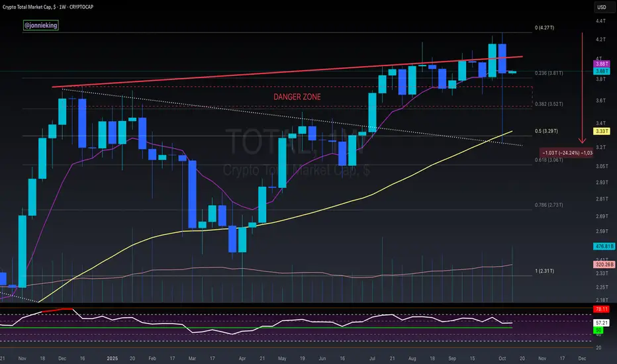This screenshot has height=364, width=617.
Task: Click the 3.05T price axis label
Action: point(602,167)
